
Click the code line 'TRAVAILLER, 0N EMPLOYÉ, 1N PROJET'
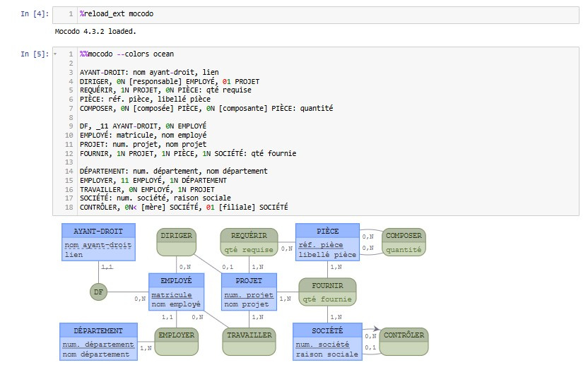[147, 189]
